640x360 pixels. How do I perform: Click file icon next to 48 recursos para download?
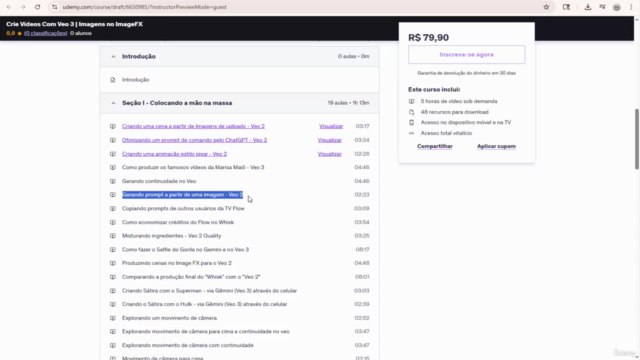coord(411,112)
